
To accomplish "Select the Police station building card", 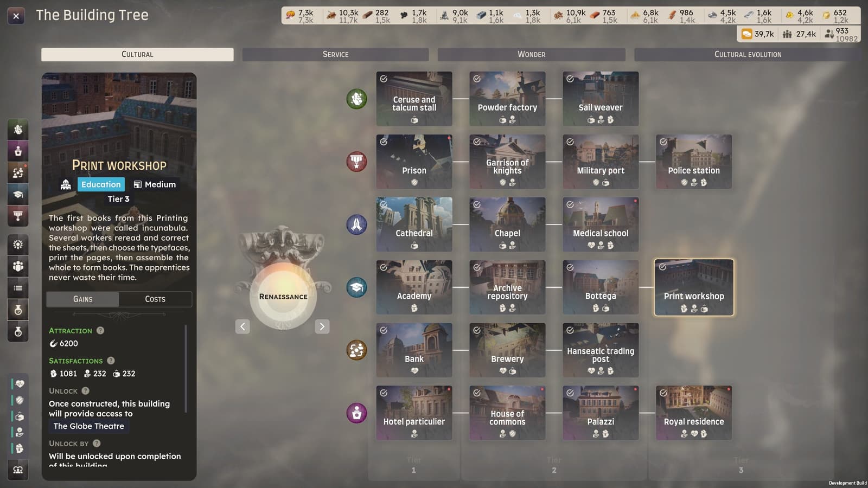I will point(694,162).
